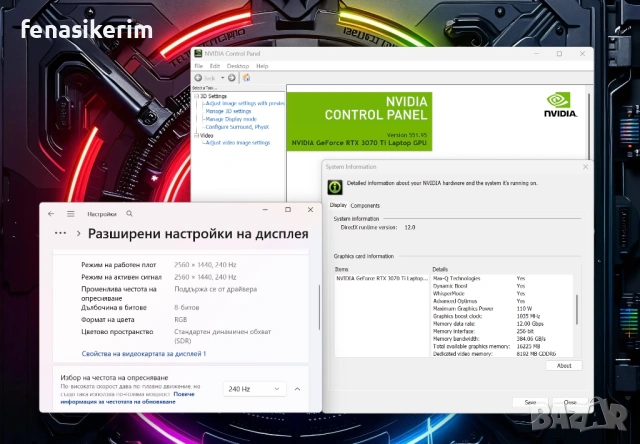The height and width of the screenshot is (444, 640).
Task: Click the back arrow in Настройки window
Action: coord(51,214)
